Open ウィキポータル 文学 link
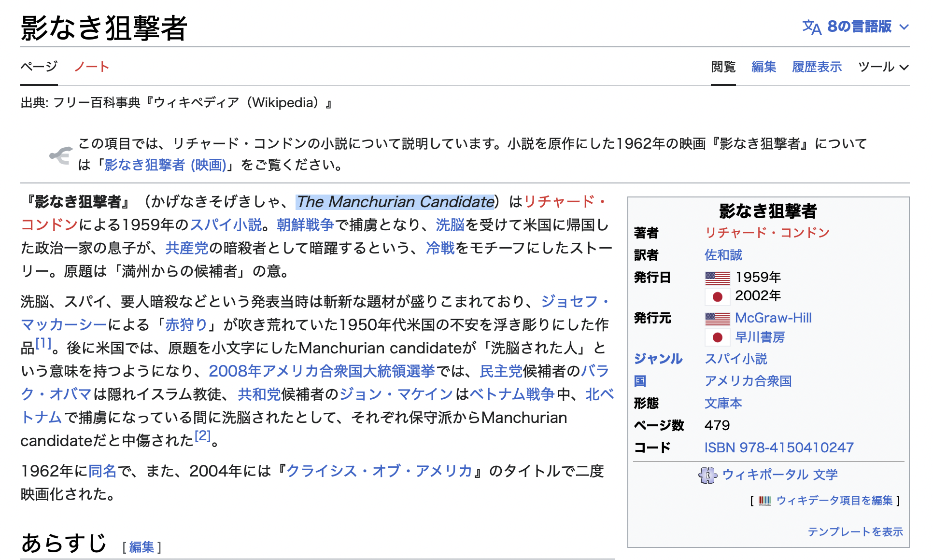 click(780, 475)
